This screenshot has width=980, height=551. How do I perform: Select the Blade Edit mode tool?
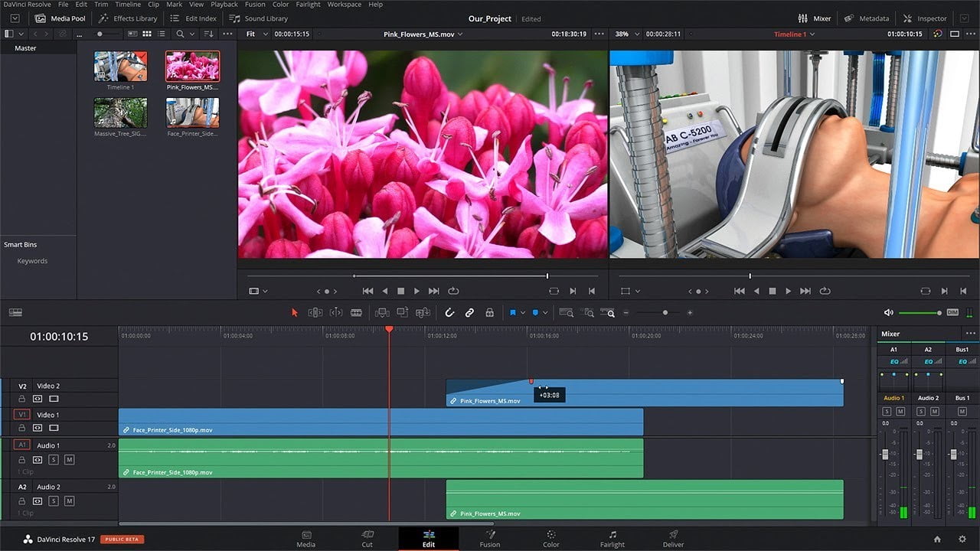358,312
